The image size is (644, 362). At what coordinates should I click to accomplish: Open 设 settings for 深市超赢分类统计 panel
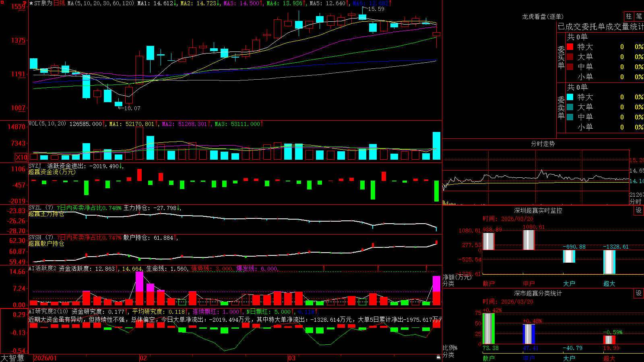[x=639, y=293]
